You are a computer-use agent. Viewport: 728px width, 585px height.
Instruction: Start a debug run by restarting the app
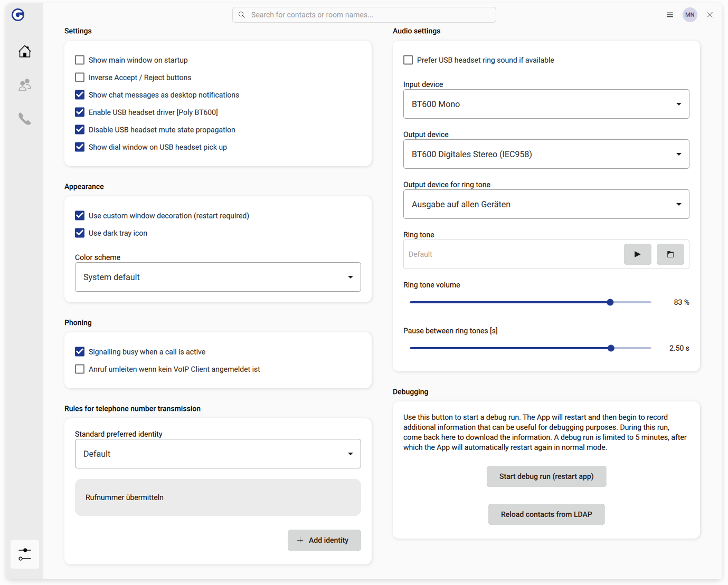pos(546,476)
